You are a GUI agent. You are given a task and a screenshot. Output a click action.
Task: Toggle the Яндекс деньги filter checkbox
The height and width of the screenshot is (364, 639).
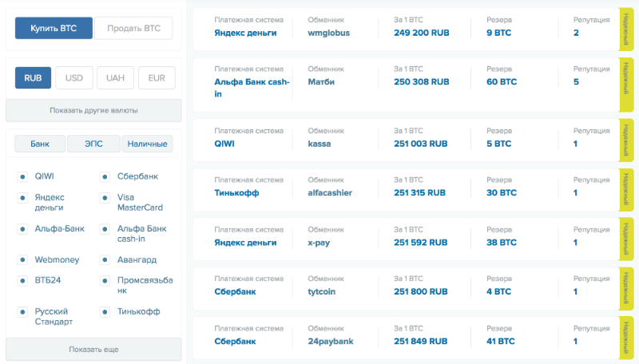click(x=22, y=197)
